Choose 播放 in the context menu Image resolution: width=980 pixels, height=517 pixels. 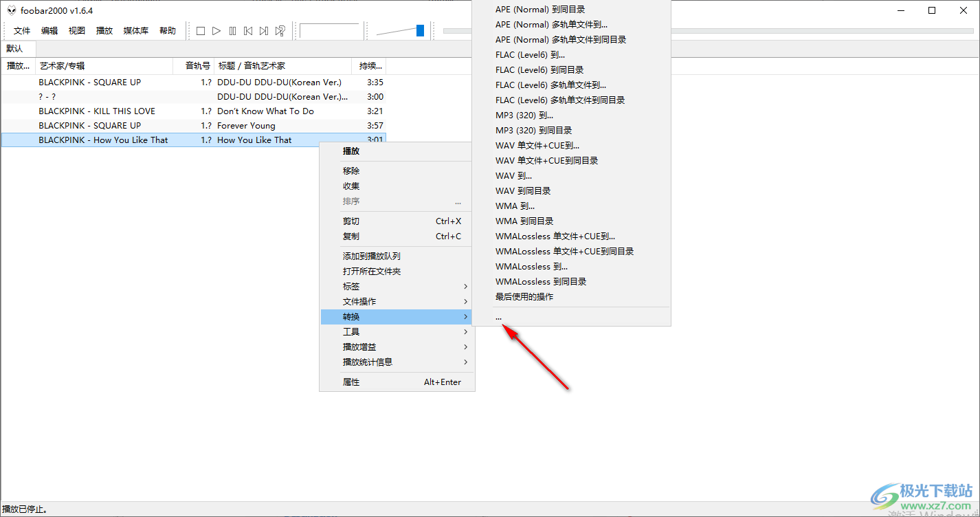(x=397, y=151)
